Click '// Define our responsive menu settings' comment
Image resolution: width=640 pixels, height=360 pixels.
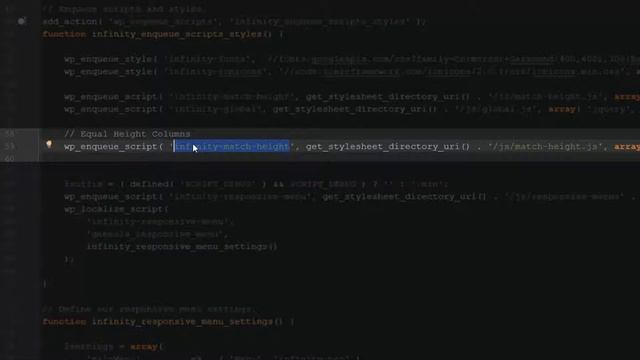click(149, 309)
